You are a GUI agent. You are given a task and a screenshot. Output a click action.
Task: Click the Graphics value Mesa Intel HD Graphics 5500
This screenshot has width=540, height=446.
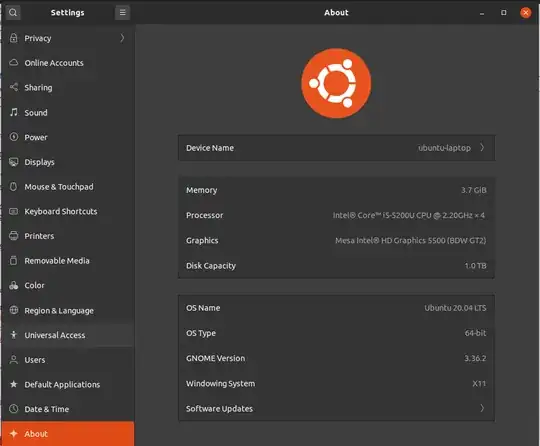click(411, 240)
